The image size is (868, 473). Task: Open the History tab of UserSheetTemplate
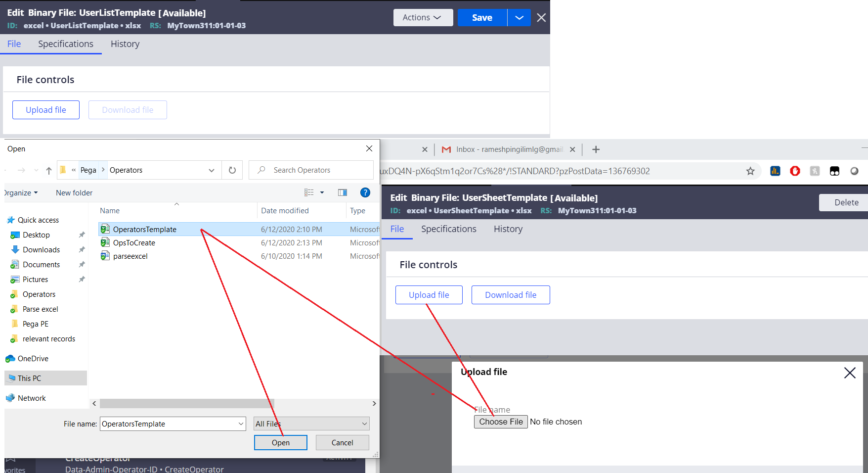[508, 229]
